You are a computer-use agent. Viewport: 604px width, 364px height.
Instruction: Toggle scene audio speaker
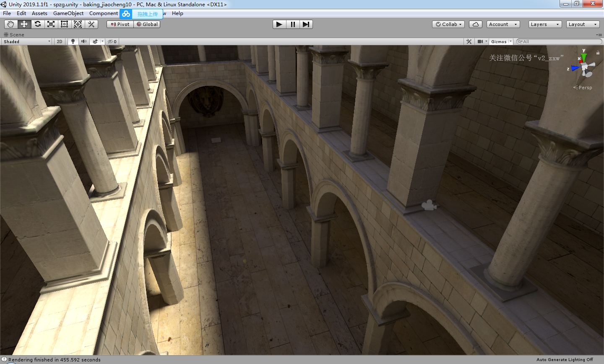pos(84,41)
